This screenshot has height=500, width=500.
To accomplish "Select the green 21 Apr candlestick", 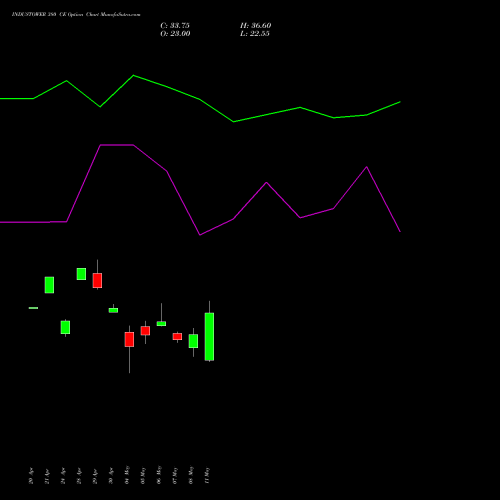I will pyautogui.click(x=49, y=285).
